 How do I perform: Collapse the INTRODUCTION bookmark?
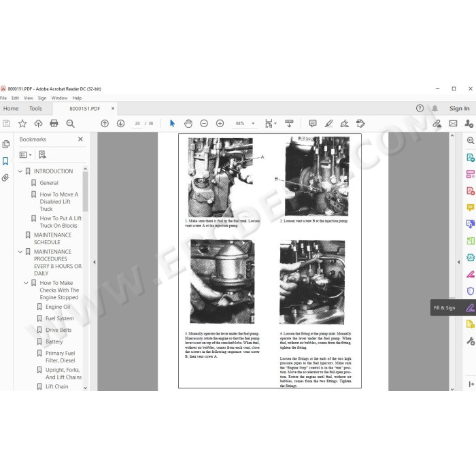(20, 171)
